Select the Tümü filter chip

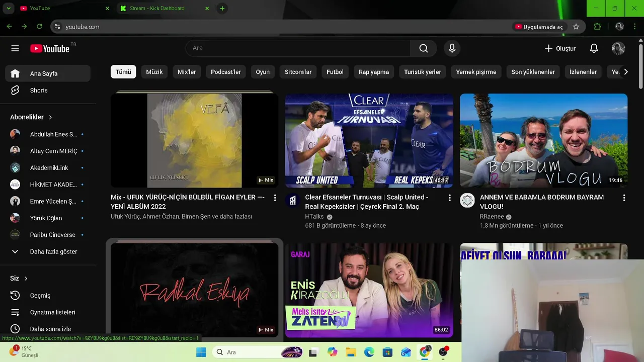click(123, 72)
